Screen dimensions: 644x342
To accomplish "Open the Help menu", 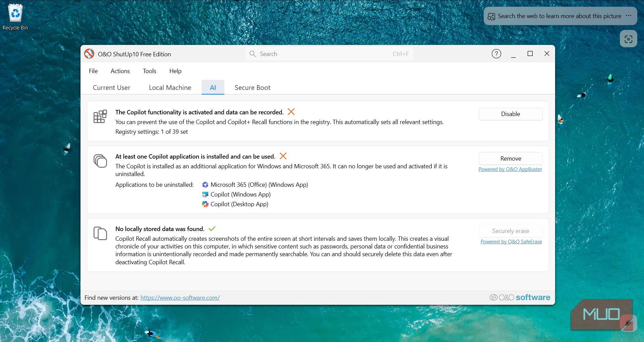I will click(175, 71).
